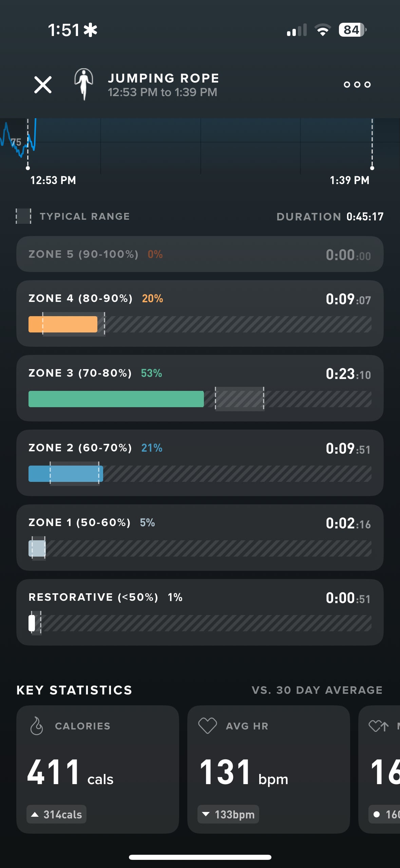Image resolution: width=400 pixels, height=868 pixels.
Task: Tap the Typical Range legend icon
Action: 23,216
